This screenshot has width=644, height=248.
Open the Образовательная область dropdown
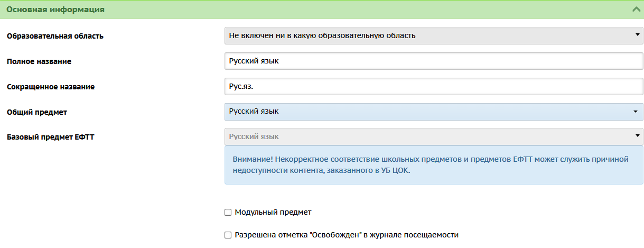click(x=434, y=36)
